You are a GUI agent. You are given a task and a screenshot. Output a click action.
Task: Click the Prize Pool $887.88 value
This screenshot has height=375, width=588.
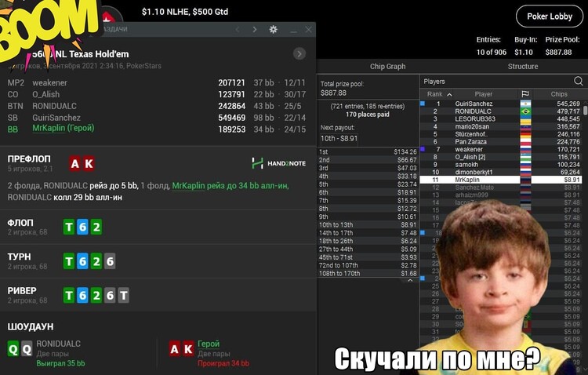558,53
